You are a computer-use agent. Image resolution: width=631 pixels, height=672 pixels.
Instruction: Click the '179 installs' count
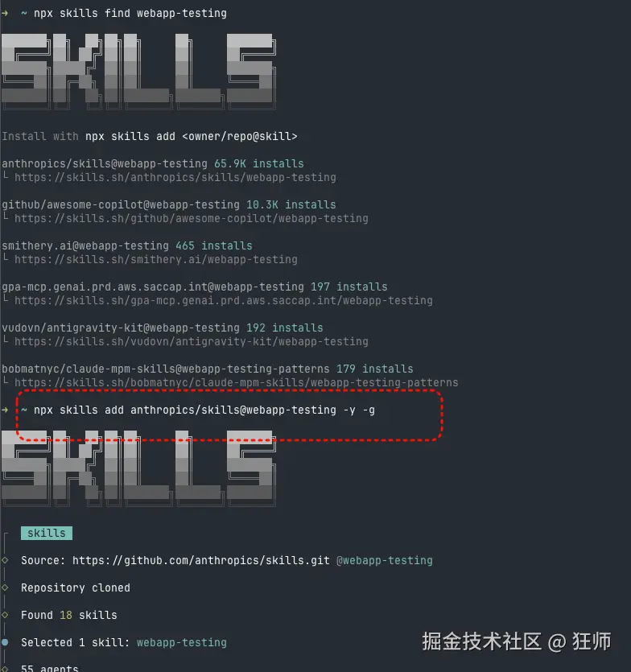tap(375, 369)
